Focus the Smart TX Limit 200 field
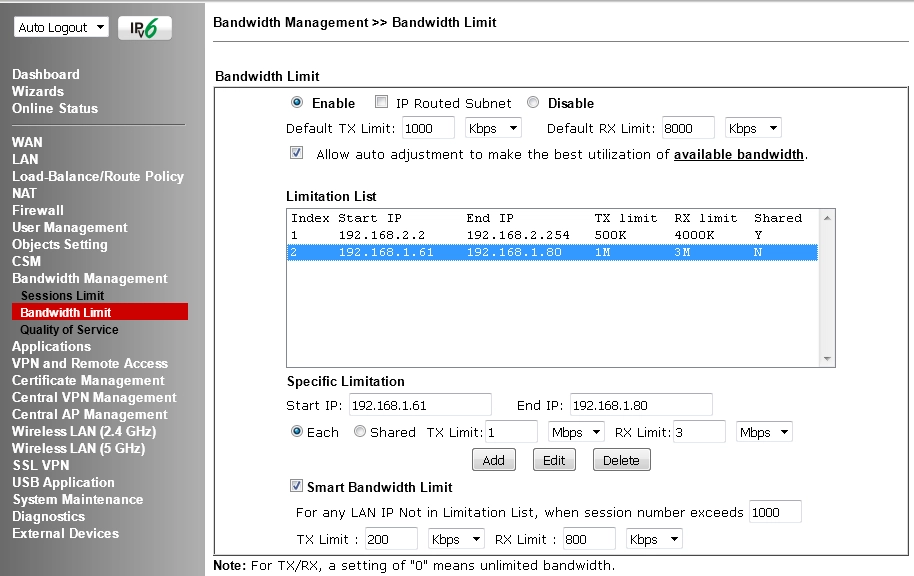This screenshot has width=914, height=576. [391, 539]
